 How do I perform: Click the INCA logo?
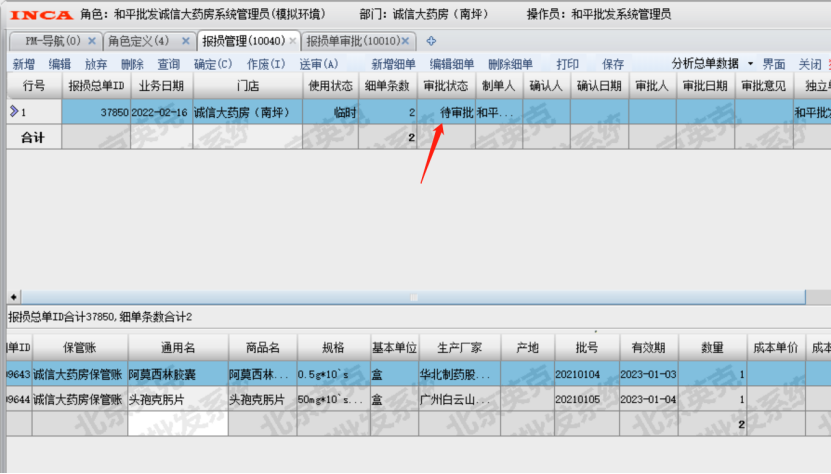[x=41, y=15]
